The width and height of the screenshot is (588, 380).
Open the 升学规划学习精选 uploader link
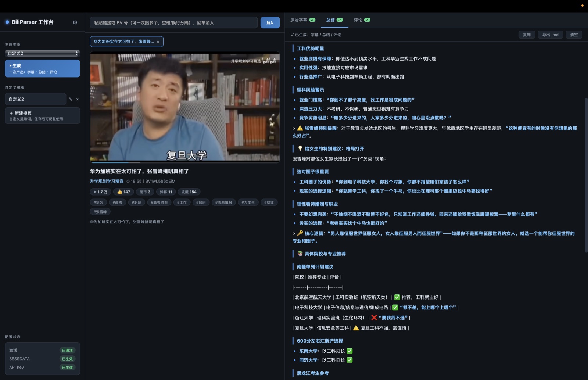click(x=107, y=181)
